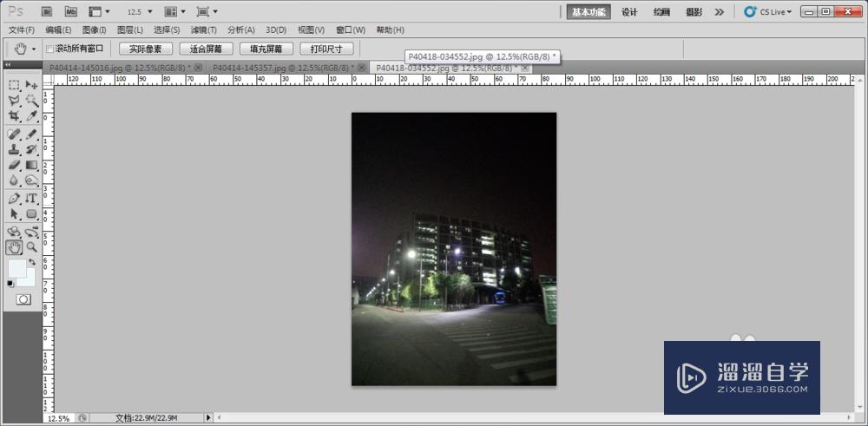The image size is (868, 426).
Task: Select the Pen tool
Action: pos(15,198)
